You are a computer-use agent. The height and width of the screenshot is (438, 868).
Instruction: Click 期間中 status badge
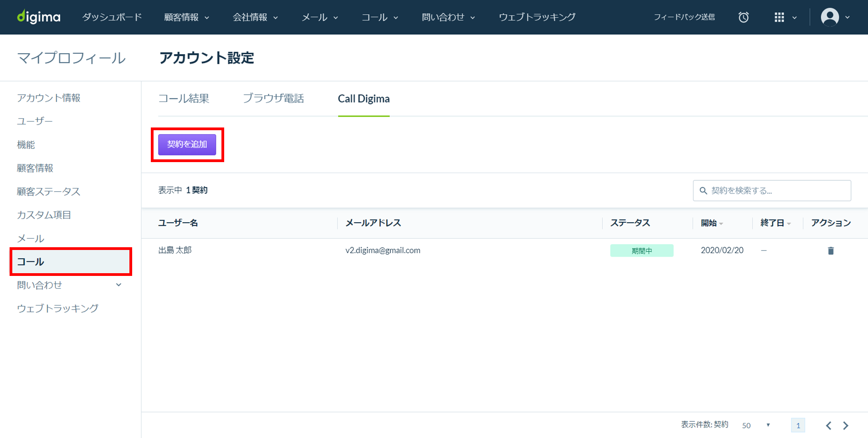tap(642, 251)
